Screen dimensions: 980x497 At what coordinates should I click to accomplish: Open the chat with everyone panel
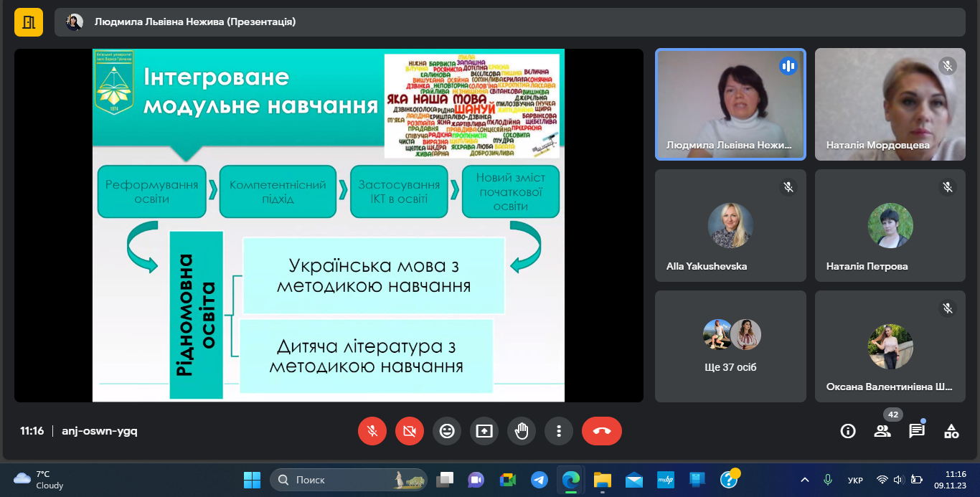click(x=917, y=431)
